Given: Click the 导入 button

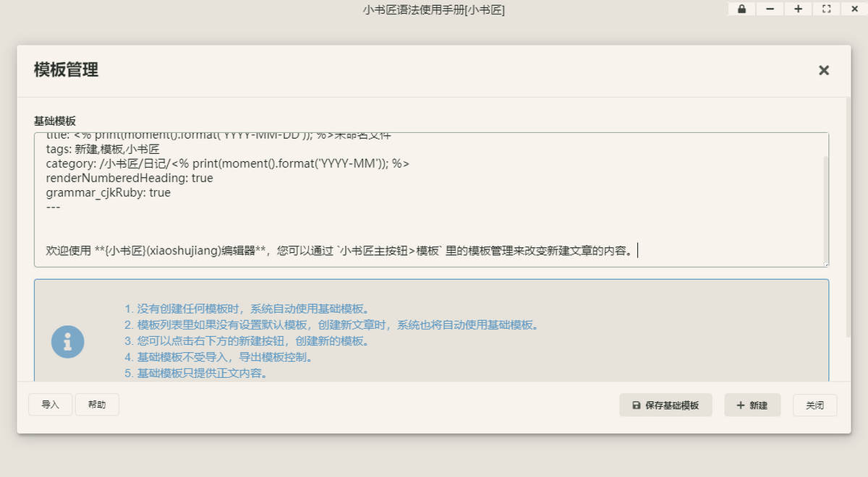Looking at the screenshot, I should point(51,405).
